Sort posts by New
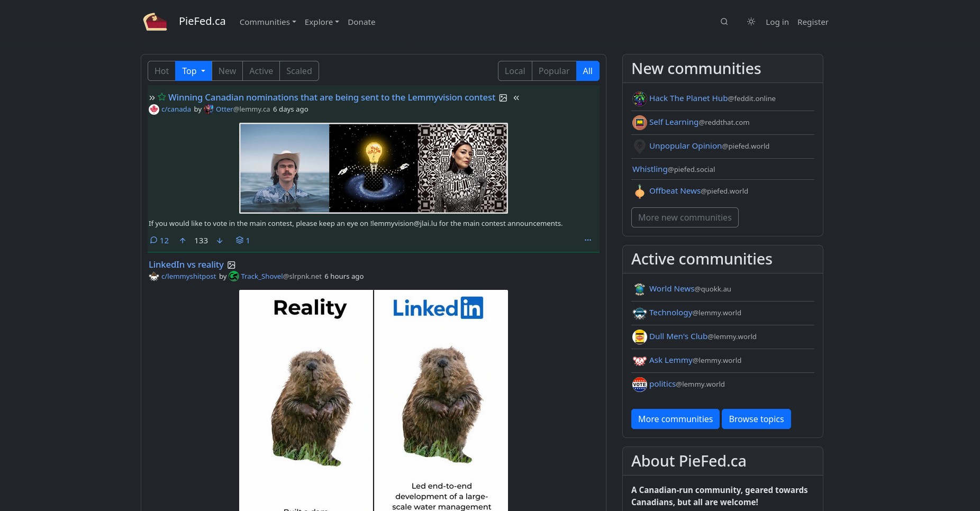 pyautogui.click(x=227, y=71)
